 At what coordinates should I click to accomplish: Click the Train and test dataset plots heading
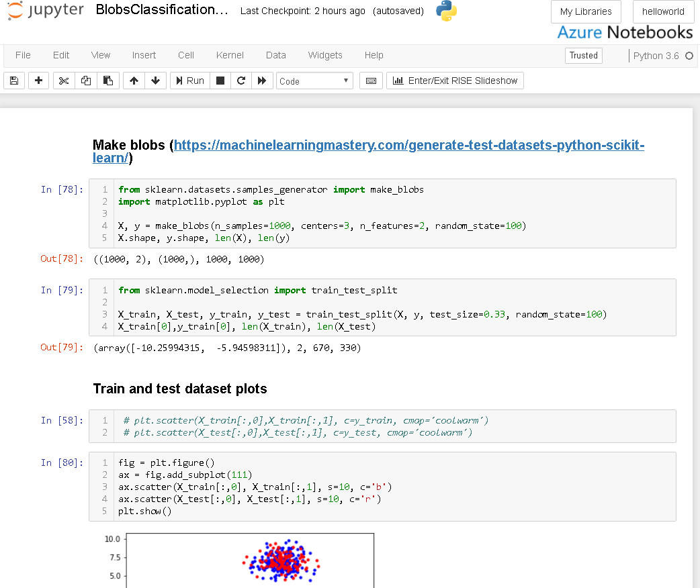coord(180,389)
